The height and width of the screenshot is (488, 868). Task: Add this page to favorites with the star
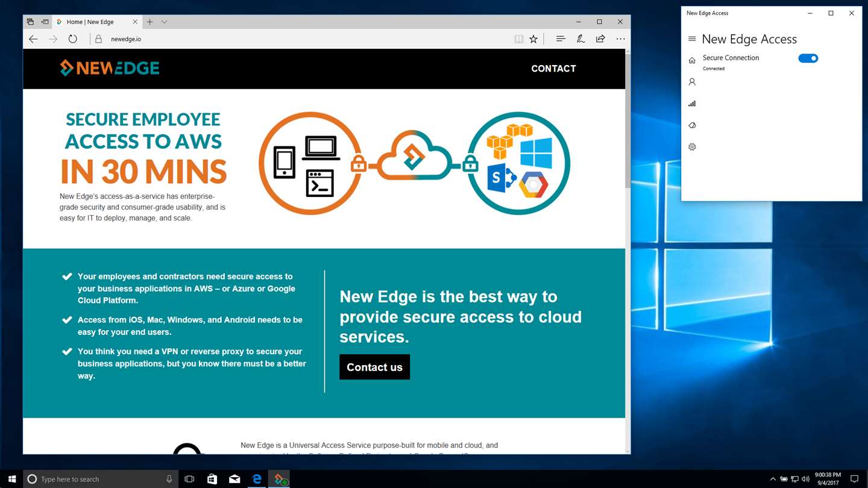[x=533, y=39]
